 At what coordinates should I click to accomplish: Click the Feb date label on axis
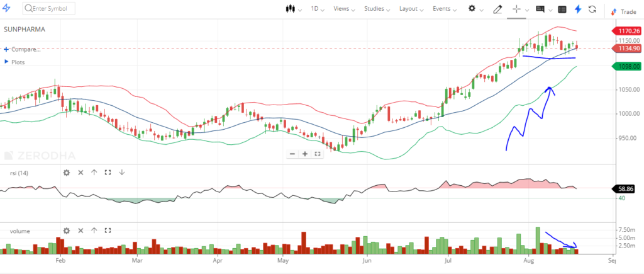(60, 260)
